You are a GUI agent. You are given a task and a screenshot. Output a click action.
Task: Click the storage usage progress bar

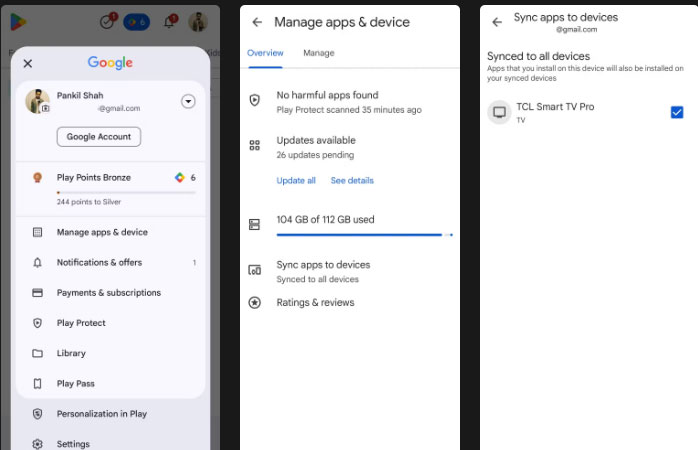coord(363,235)
